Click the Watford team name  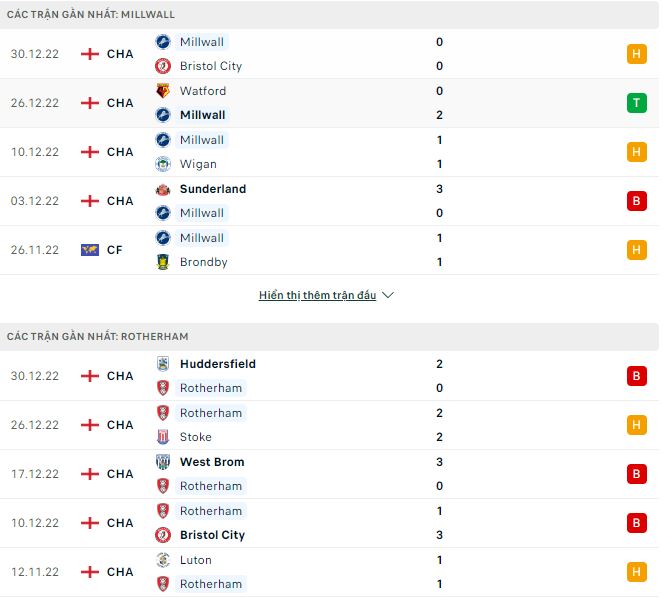[203, 91]
